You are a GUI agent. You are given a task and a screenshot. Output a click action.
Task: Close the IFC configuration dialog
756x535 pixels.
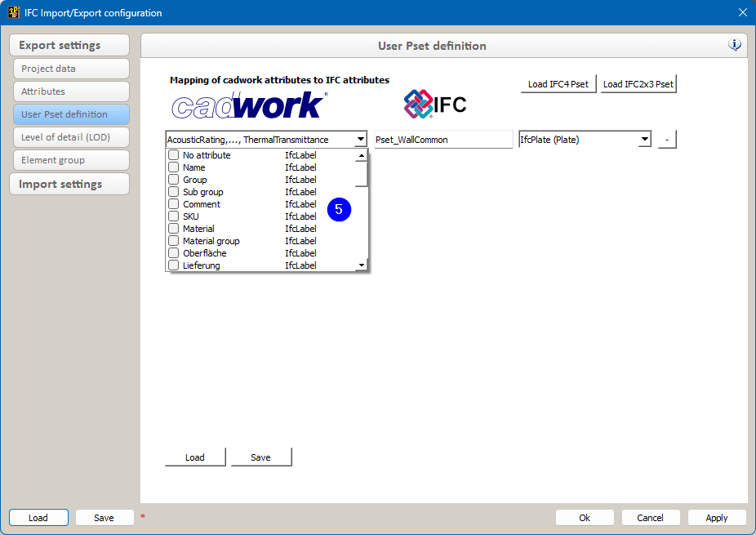point(742,12)
